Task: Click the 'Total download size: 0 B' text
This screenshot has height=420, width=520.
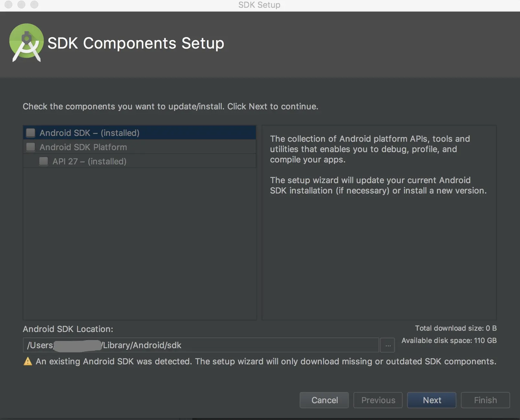Action: [456, 328]
